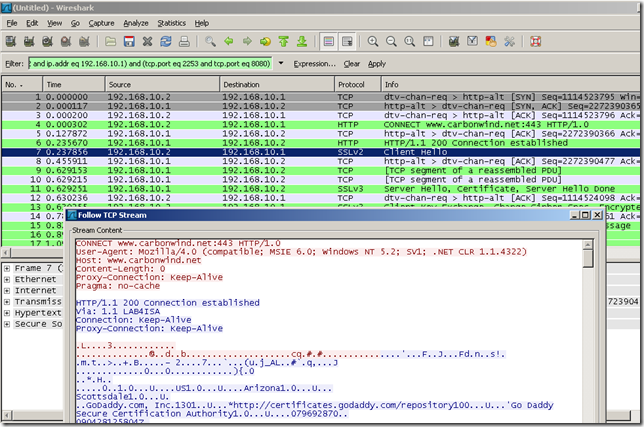This screenshot has height=427, width=644.
Task: Expand Ethernet tree node
Action: click(7, 280)
